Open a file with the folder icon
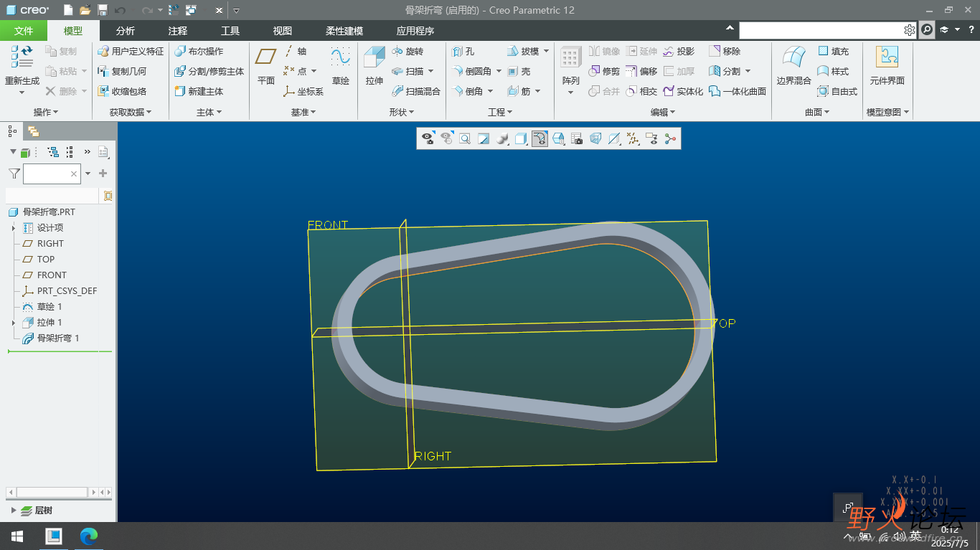980x550 pixels. point(85,10)
